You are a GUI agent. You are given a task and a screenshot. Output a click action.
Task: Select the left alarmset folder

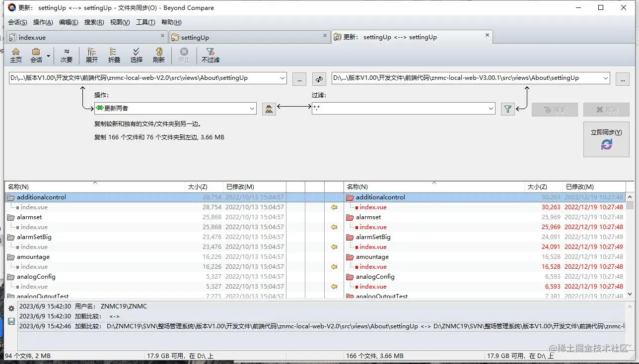pyautogui.click(x=29, y=217)
